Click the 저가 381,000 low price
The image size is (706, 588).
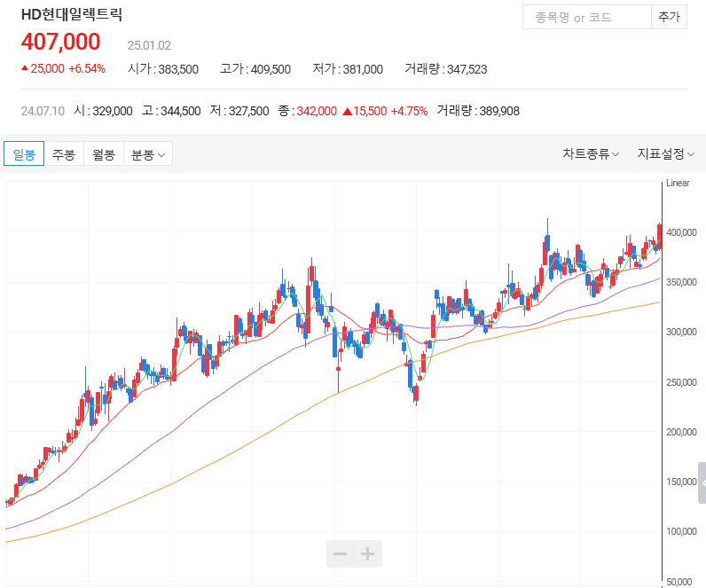[x=348, y=69]
